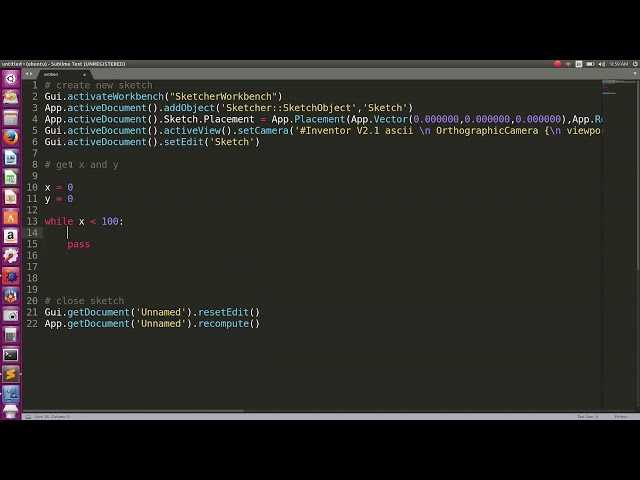Click the tab-scroll right arrow in tab bar
Image resolution: width=640 pixels, height=480 pixels.
click(33, 74)
